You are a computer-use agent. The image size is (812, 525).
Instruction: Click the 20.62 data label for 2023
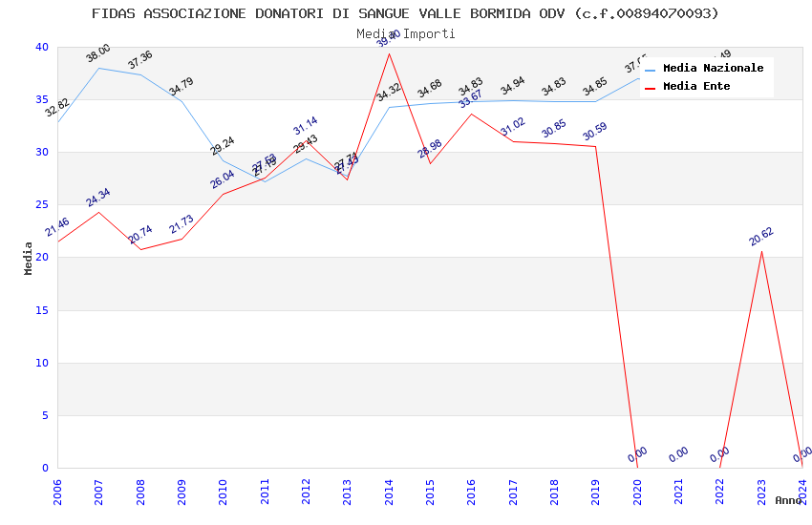pos(761,237)
